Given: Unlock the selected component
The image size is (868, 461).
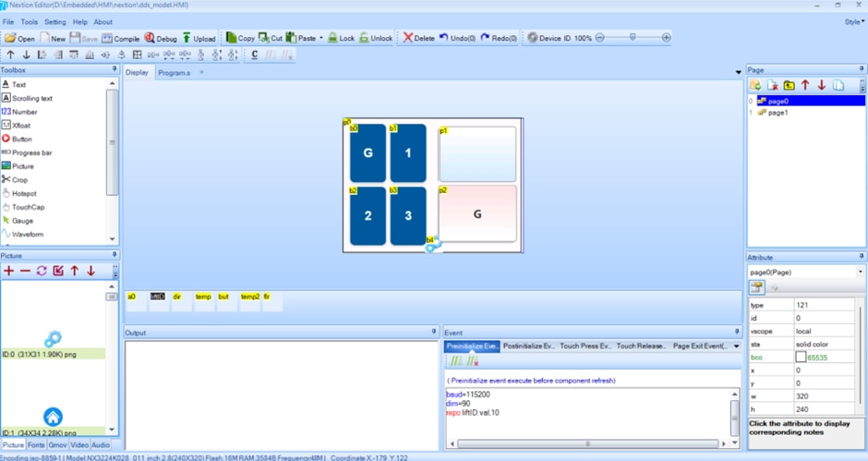Looking at the screenshot, I should [376, 38].
